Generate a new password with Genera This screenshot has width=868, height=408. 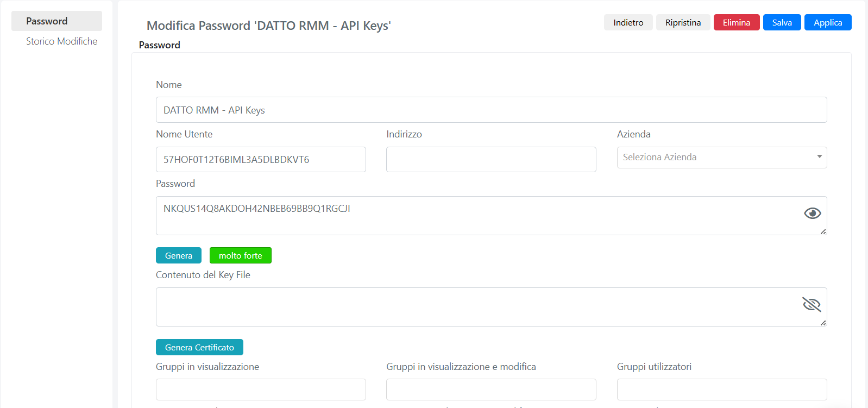[179, 255]
